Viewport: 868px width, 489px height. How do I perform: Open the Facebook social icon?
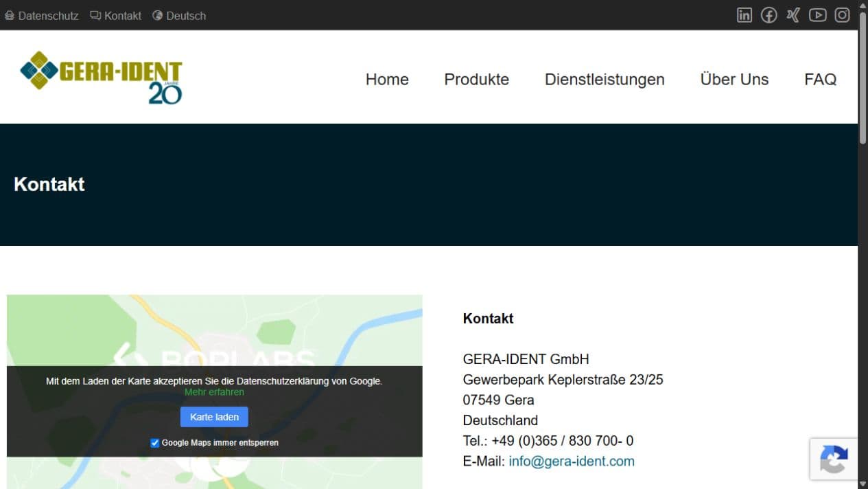point(769,15)
